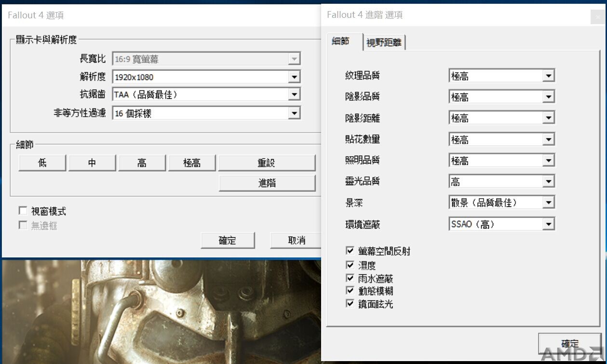Click the disabled 長寬比 aspect ratio combo box
This screenshot has height=364, width=607.
coord(206,59)
